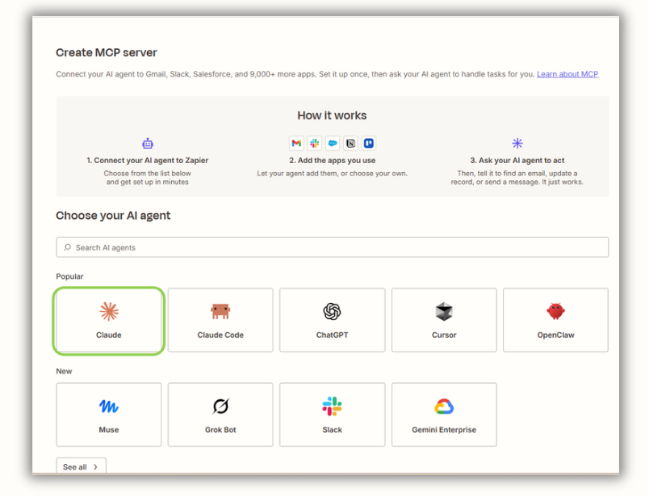Click '1. Connect your AI agent to Zapier'
The width and height of the screenshot is (648, 496).
click(x=148, y=160)
